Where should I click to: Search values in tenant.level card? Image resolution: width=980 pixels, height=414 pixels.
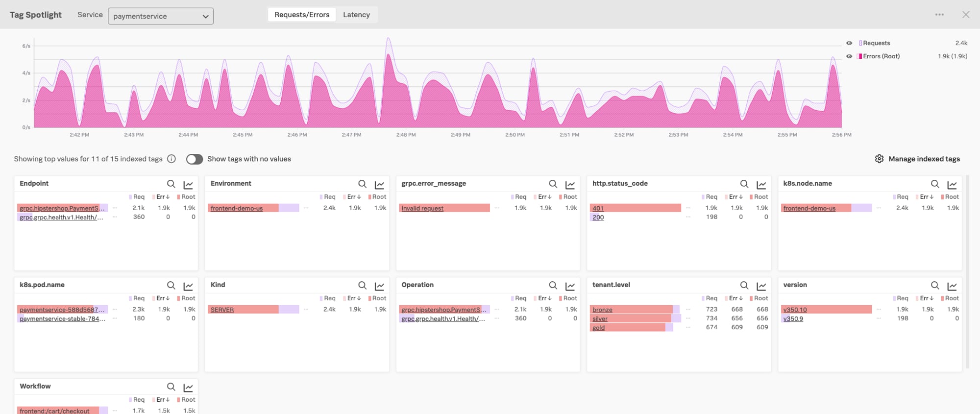click(x=744, y=285)
